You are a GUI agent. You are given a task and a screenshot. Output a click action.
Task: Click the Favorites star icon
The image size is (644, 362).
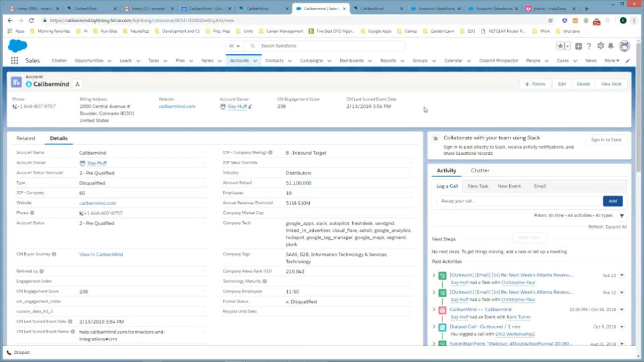pyautogui.click(x=560, y=46)
